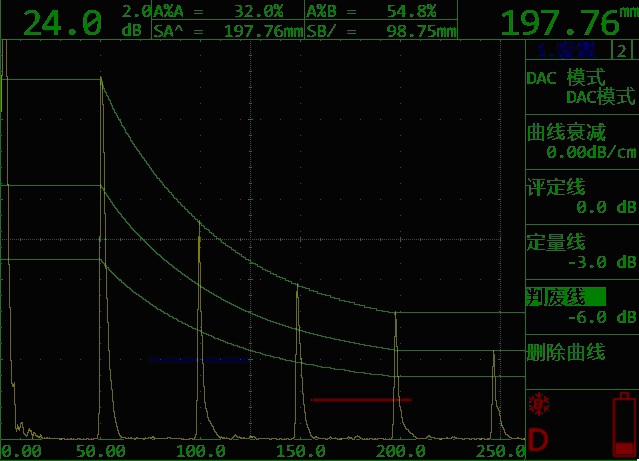This screenshot has width=639, height=461.
Task: Switch to menu page tab 2
Action: [x=621, y=52]
